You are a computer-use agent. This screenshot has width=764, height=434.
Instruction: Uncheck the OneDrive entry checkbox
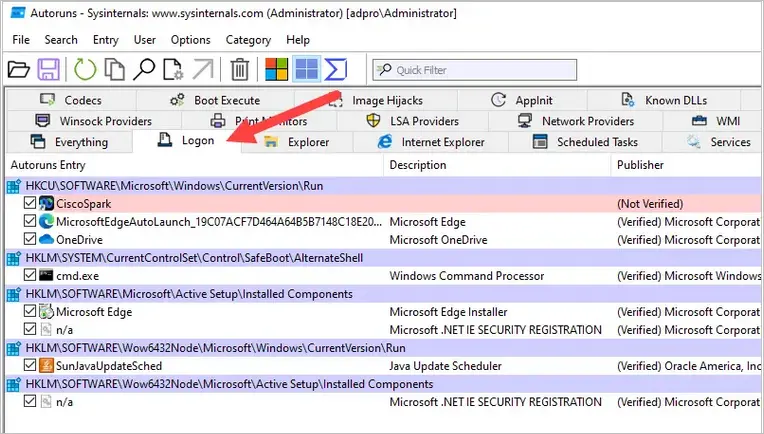tap(30, 239)
